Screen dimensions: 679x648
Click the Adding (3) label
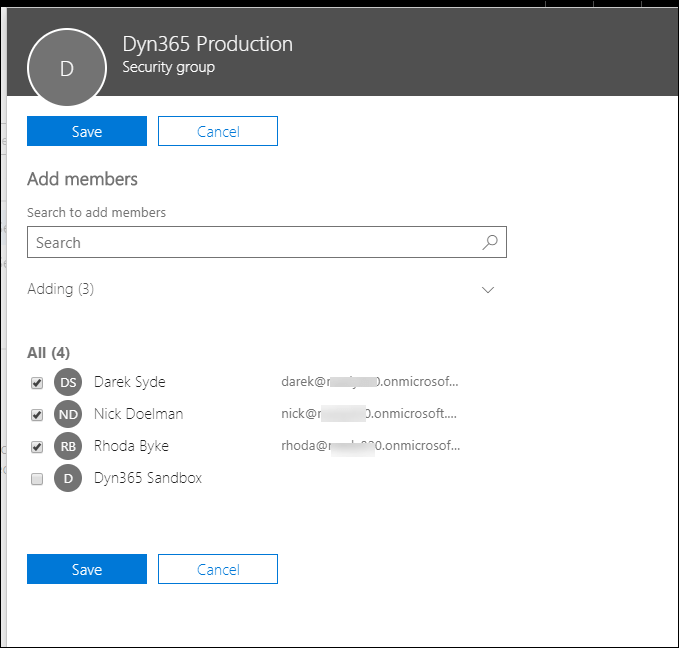[60, 289]
